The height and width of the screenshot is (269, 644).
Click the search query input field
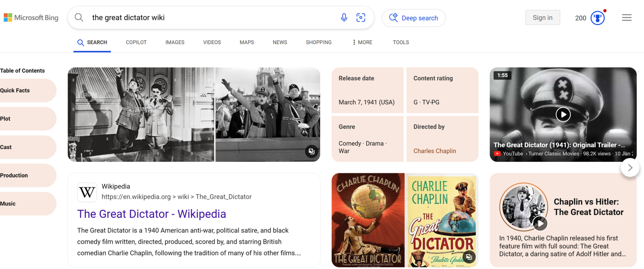pos(209,18)
